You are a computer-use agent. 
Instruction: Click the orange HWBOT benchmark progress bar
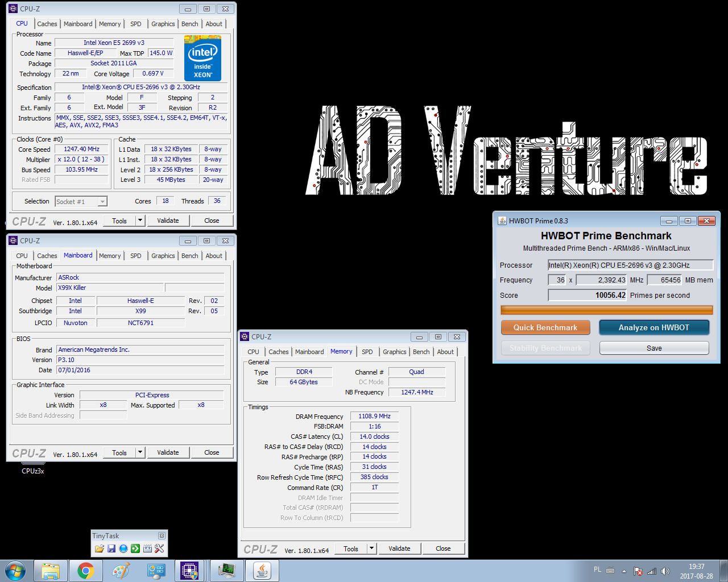pyautogui.click(x=607, y=310)
